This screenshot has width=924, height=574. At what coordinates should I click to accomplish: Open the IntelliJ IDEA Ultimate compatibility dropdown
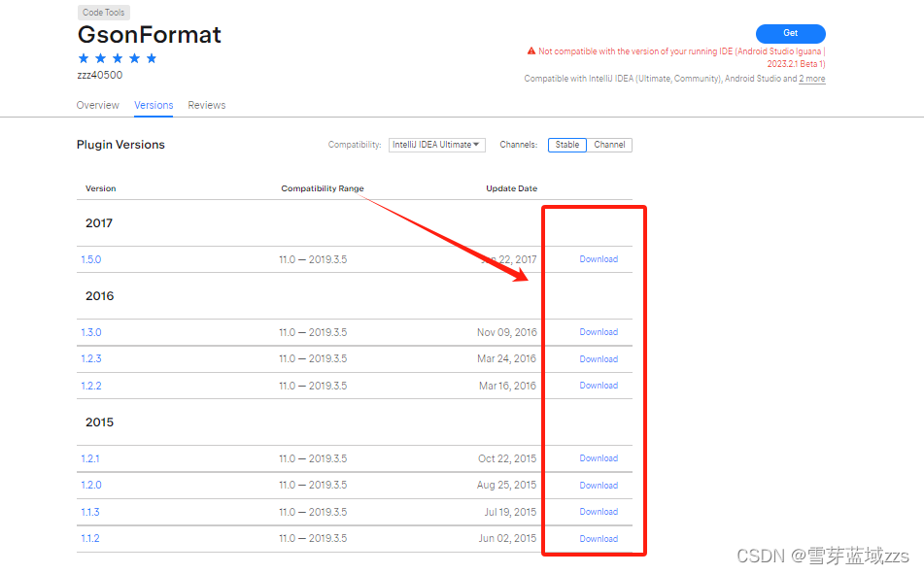(436, 145)
